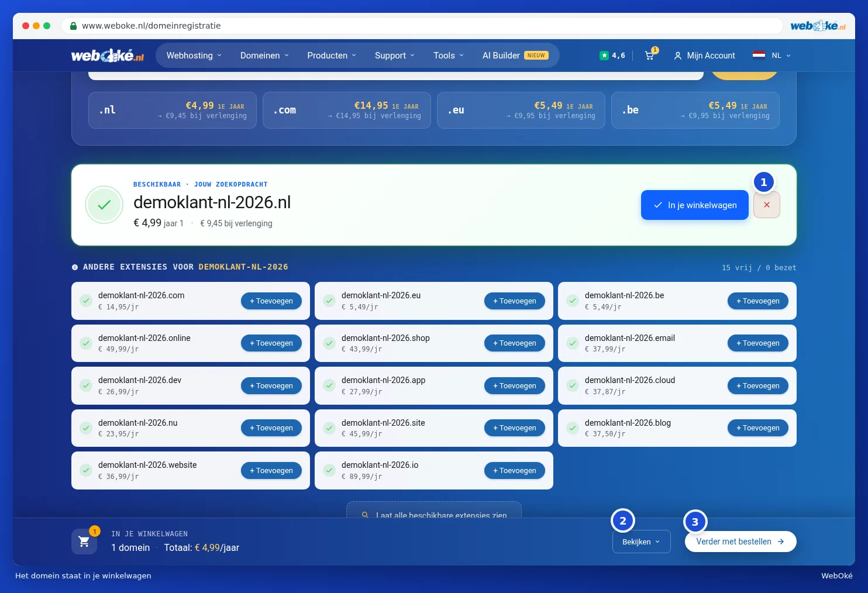Add demoklant-nl-2026.online via Toevoegen
The width and height of the screenshot is (868, 593).
(271, 343)
